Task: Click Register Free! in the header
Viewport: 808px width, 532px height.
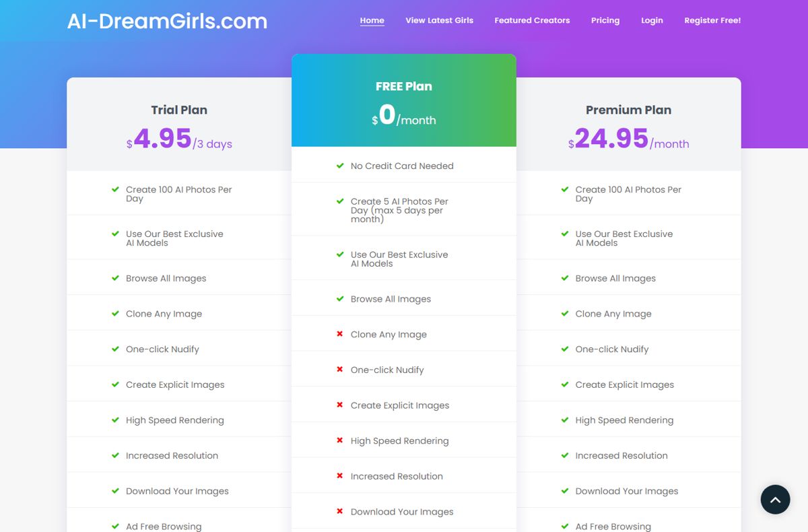Action: coord(712,20)
